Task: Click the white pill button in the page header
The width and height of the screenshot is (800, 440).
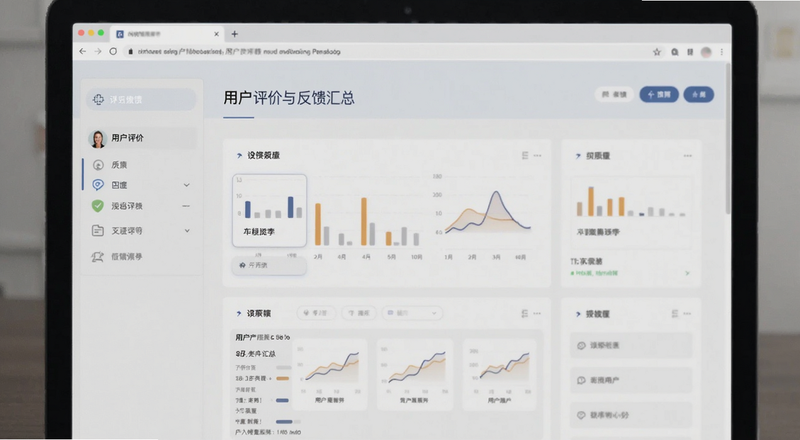Action: click(614, 94)
